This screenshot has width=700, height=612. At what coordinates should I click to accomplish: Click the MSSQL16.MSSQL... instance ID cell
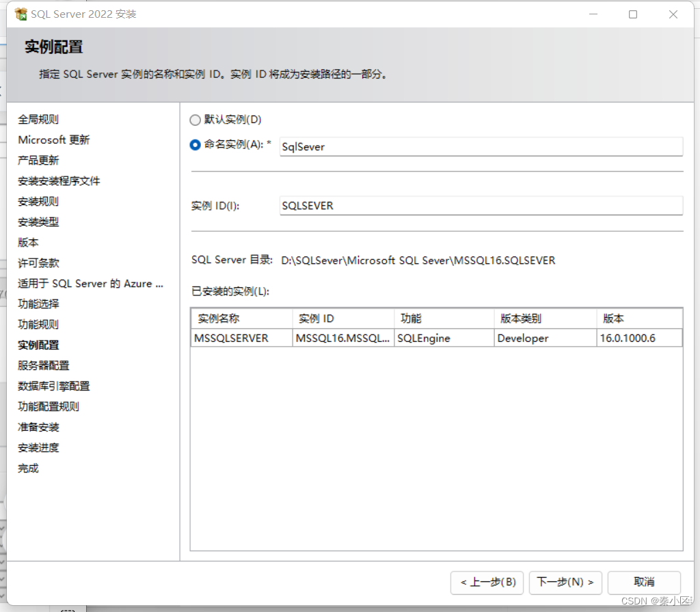point(343,338)
